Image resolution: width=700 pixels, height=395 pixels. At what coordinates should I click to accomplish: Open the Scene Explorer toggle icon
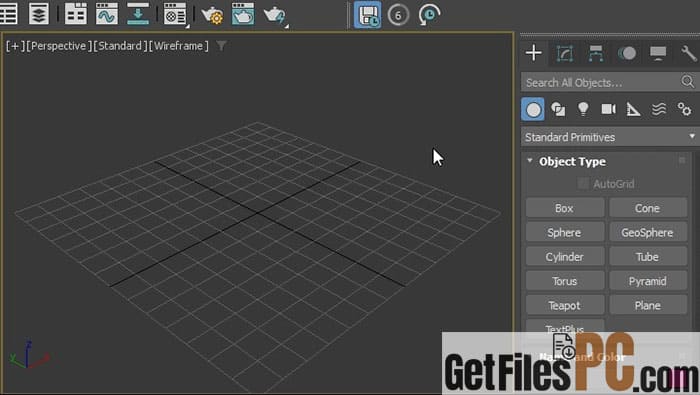(x=8, y=14)
